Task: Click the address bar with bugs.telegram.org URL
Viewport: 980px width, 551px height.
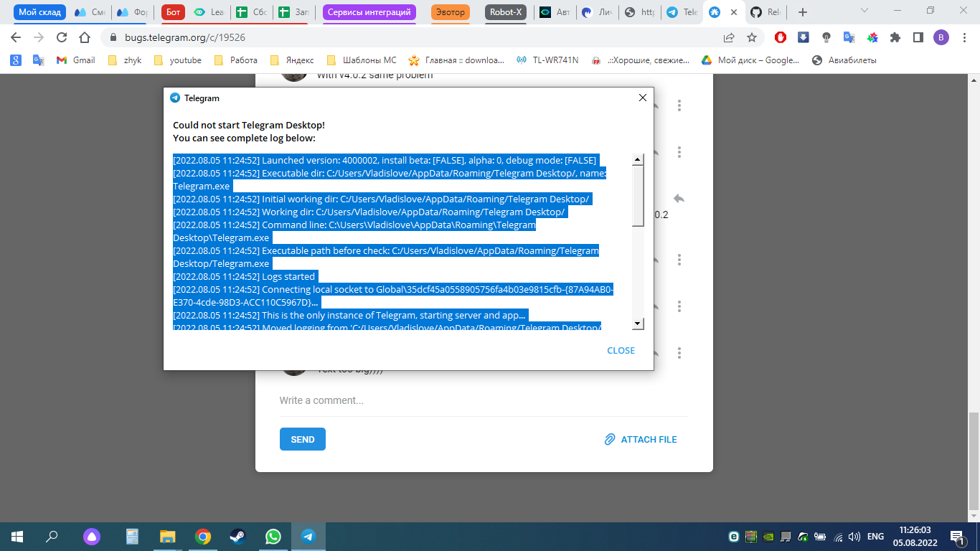Action: pos(416,37)
